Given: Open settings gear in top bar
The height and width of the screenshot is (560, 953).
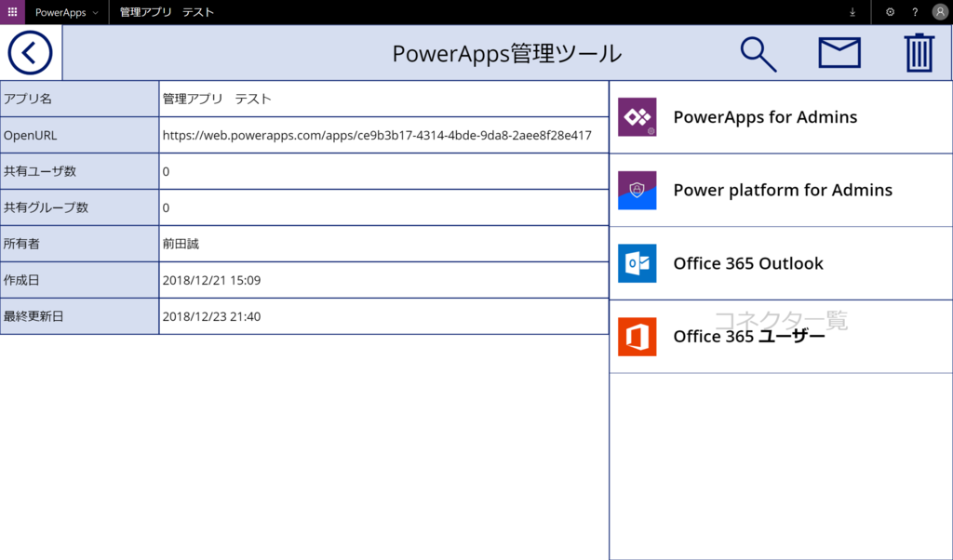Looking at the screenshot, I should click(890, 12).
